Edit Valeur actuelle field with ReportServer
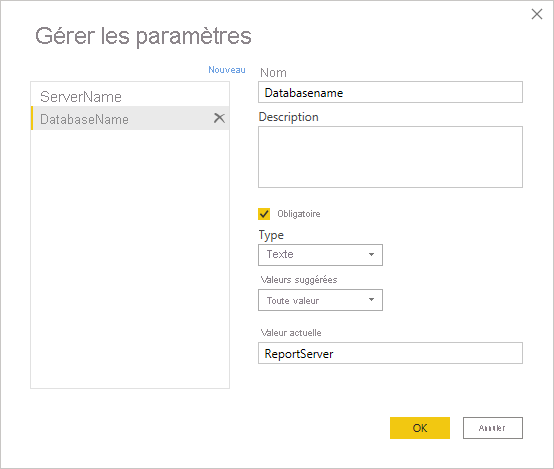 pos(390,353)
